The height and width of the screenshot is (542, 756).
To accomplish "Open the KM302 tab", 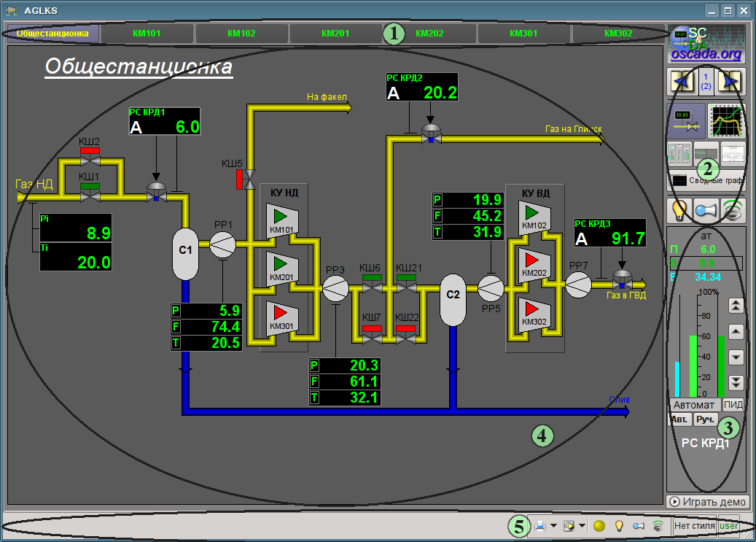I will (618, 34).
